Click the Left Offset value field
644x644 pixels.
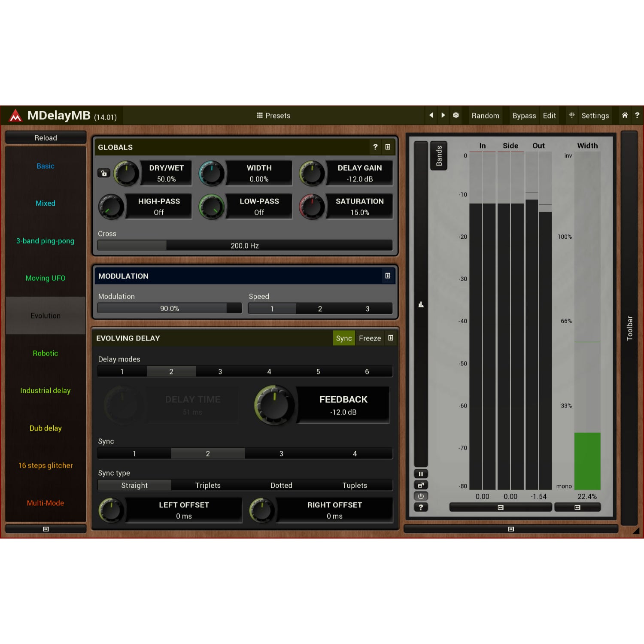pos(184,510)
